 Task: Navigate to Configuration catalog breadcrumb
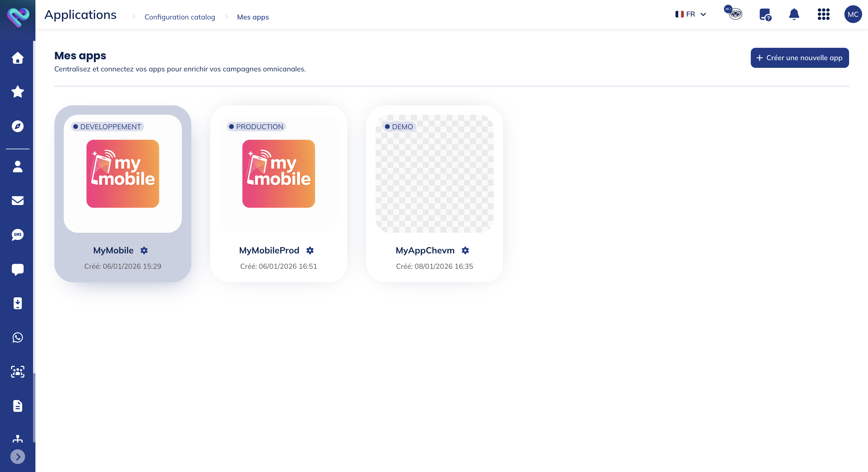point(180,17)
